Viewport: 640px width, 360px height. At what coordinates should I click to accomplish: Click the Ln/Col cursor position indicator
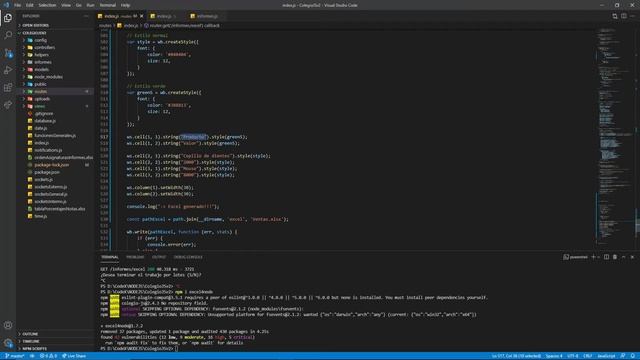(516, 356)
